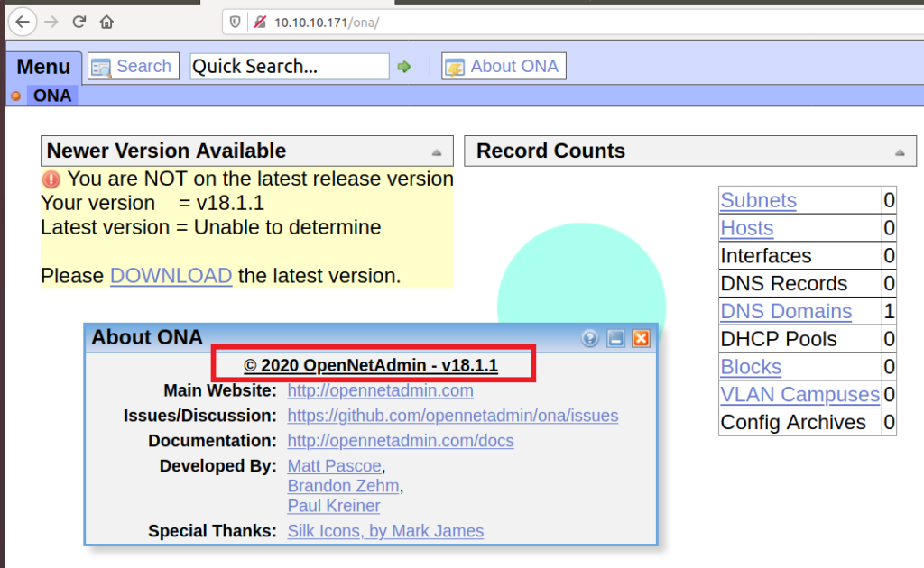Click the address bar URL 10.10.10.171/ona/
Image resolution: width=924 pixels, height=568 pixels.
tap(327, 23)
